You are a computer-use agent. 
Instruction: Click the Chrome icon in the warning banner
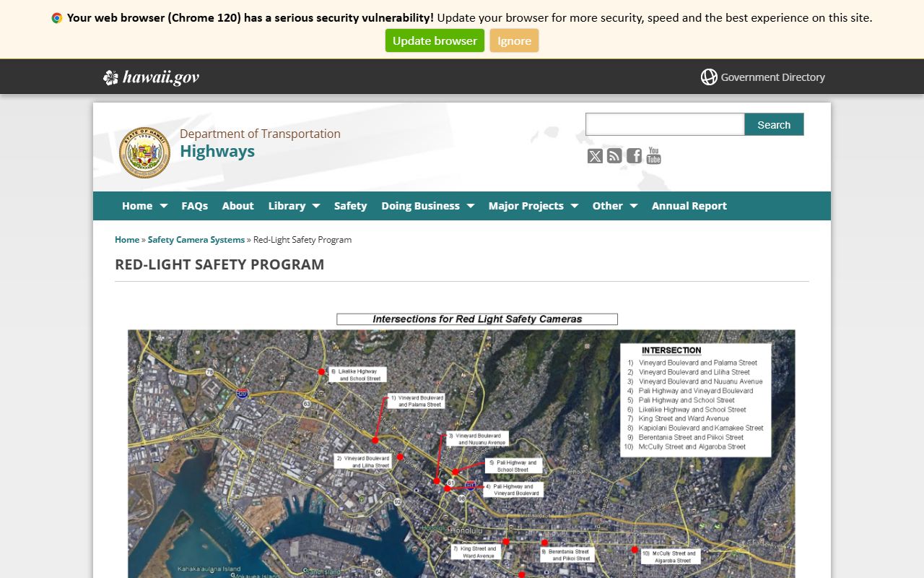[x=57, y=18]
